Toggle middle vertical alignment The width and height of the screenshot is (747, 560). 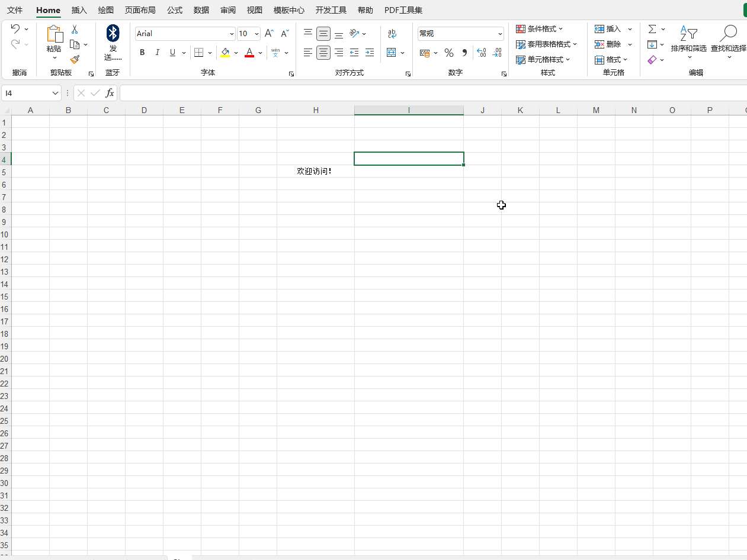(323, 34)
